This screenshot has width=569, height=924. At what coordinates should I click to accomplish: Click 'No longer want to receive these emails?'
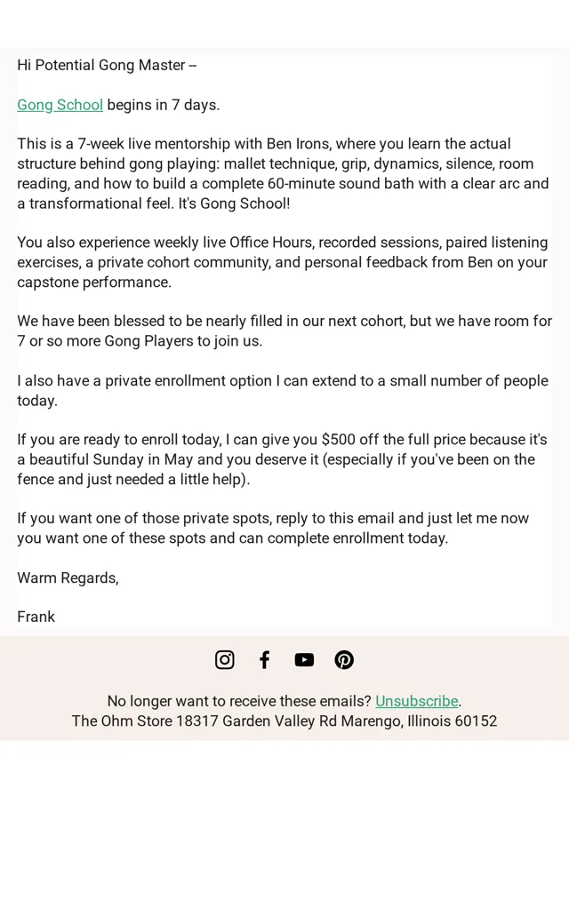[x=239, y=701]
